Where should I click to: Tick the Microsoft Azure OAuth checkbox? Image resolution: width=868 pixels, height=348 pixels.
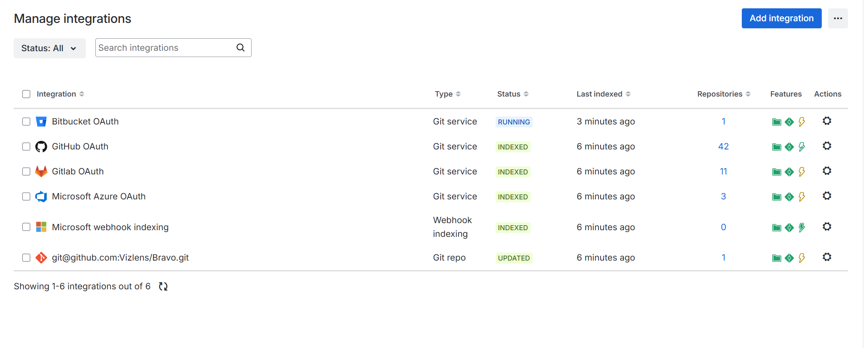[26, 196]
